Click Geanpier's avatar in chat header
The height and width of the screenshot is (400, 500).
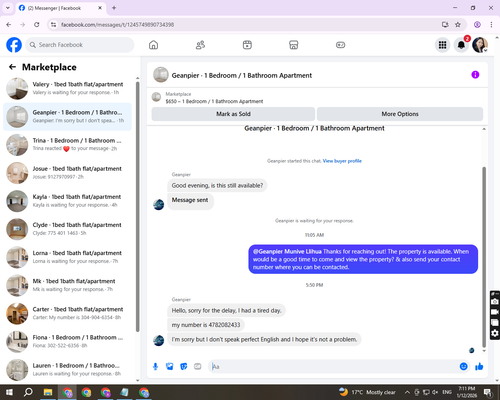(161, 75)
